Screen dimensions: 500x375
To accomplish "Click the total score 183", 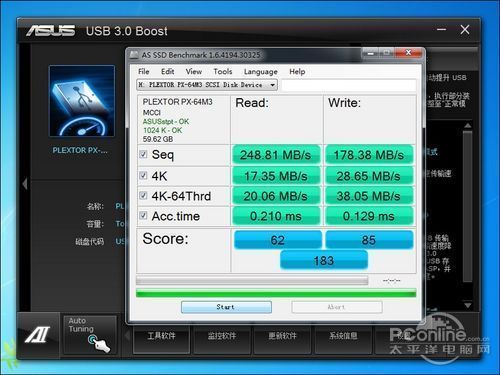I will point(324,260).
